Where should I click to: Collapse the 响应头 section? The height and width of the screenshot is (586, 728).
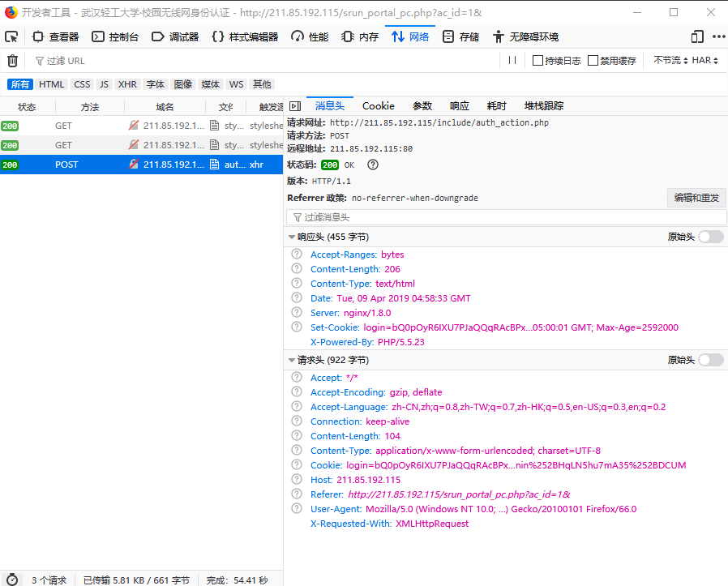pos(292,237)
